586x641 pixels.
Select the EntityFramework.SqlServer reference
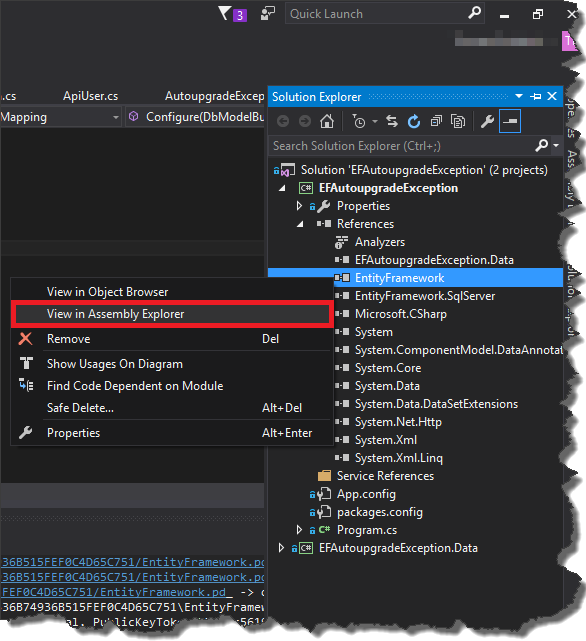point(425,296)
